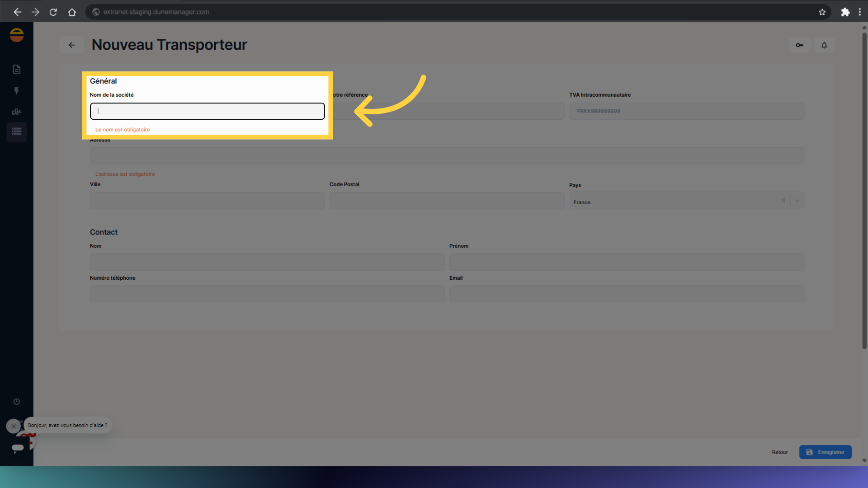868x488 pixels.
Task: Click the Email input field
Action: 626,294
